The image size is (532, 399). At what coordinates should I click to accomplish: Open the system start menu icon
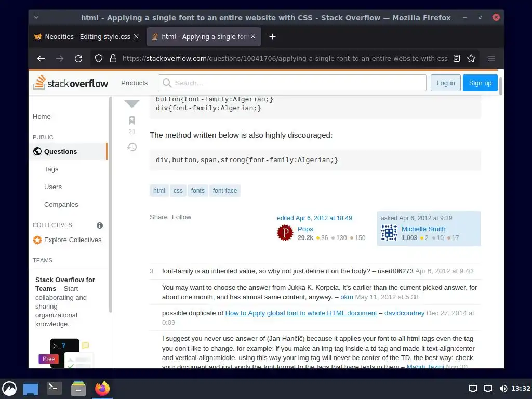tap(9, 389)
